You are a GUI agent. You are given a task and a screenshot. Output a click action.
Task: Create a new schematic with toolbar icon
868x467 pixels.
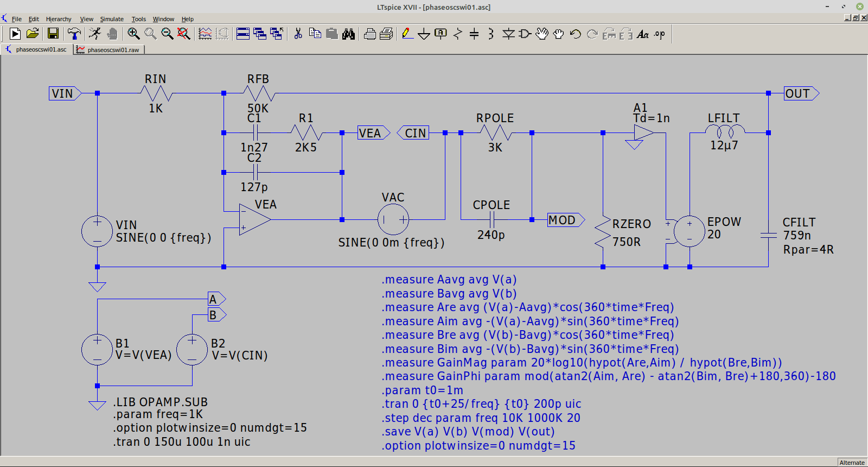coord(15,34)
